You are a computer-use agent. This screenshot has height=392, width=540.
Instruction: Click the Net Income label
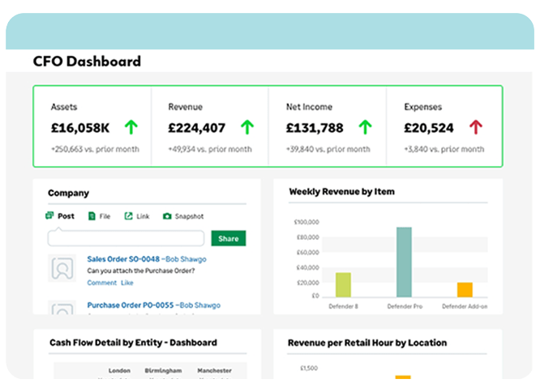[309, 107]
